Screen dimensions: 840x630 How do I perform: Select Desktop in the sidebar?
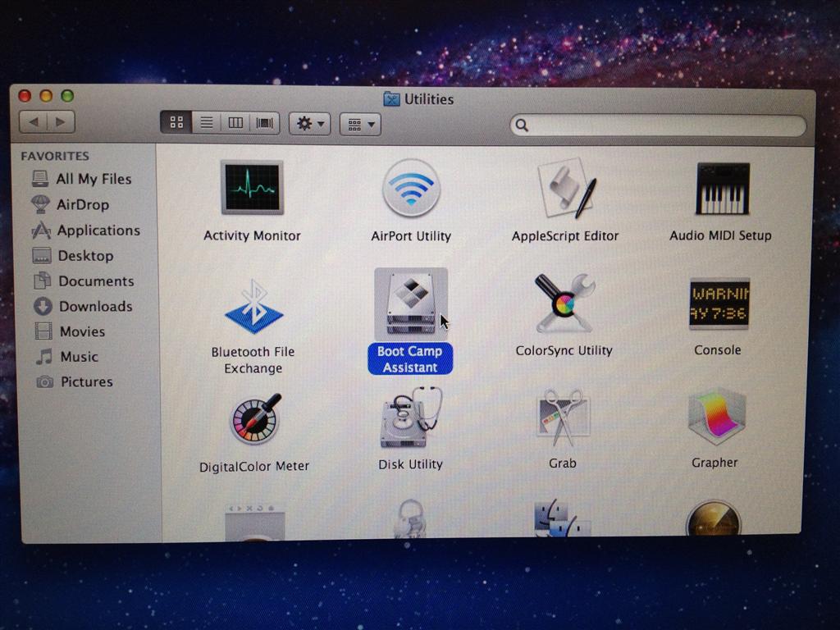(72, 256)
